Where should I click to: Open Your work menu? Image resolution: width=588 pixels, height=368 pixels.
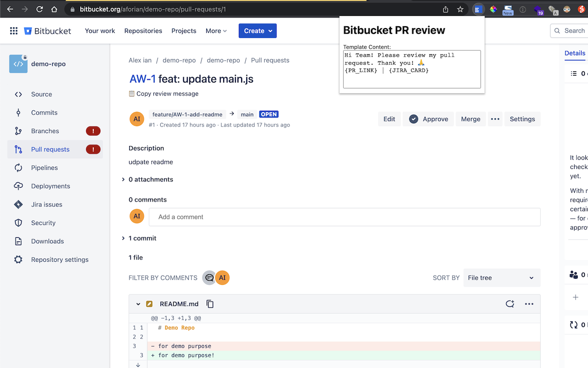click(100, 31)
